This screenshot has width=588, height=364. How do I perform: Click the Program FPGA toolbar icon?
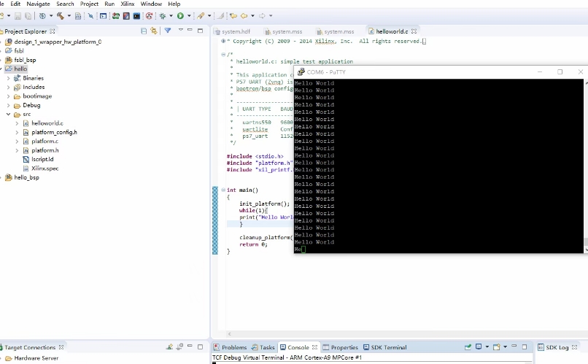(x=90, y=16)
